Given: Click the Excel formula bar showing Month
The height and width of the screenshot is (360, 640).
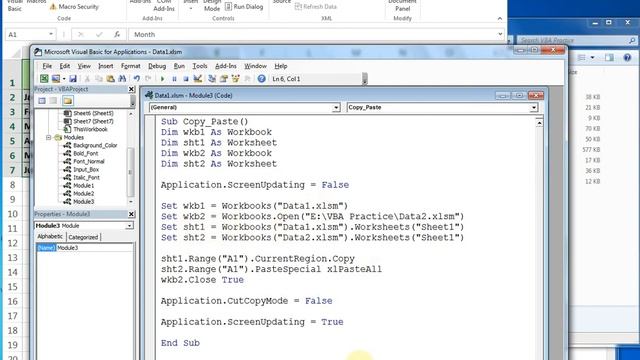Looking at the screenshot, I should [x=312, y=34].
